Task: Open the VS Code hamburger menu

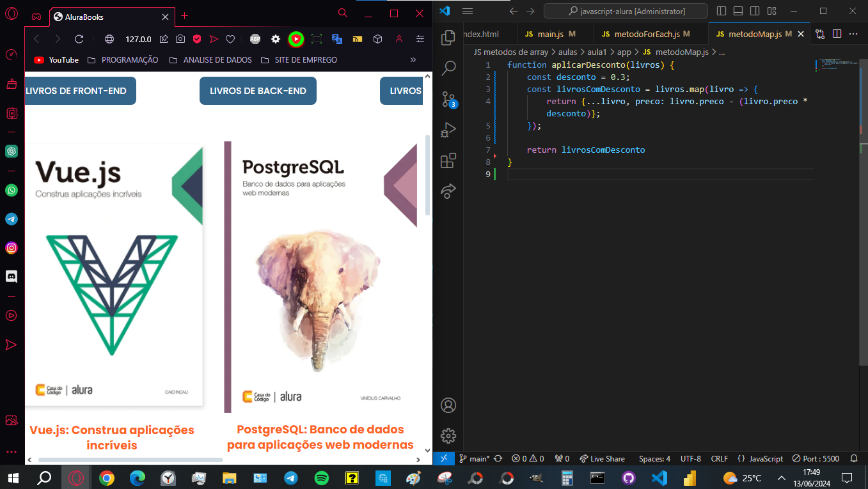Action: 467,11
